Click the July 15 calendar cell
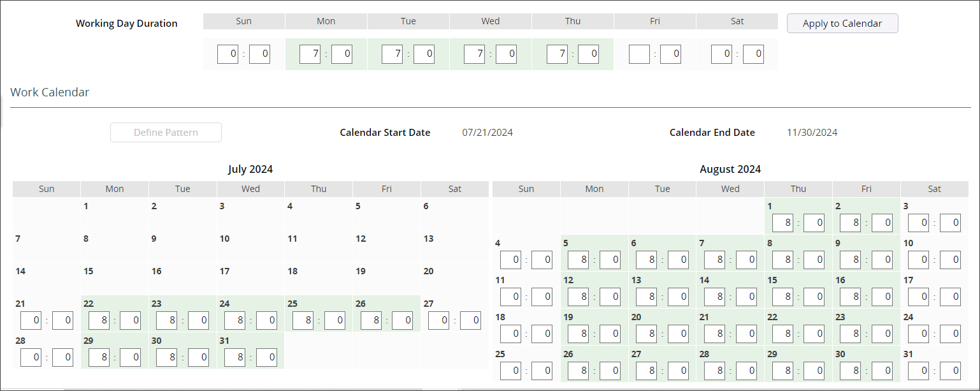980x391 pixels. [115, 279]
